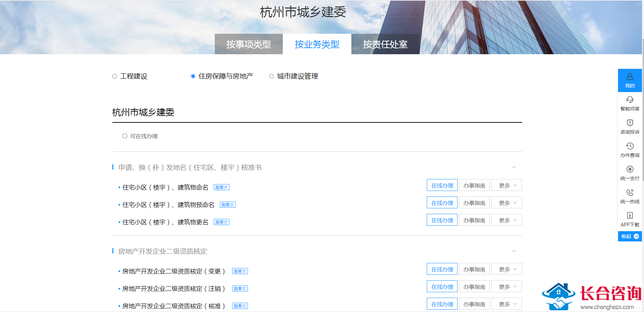Switch to the 按责任处室 tab
Screen dimensions: 644x312
(385, 44)
